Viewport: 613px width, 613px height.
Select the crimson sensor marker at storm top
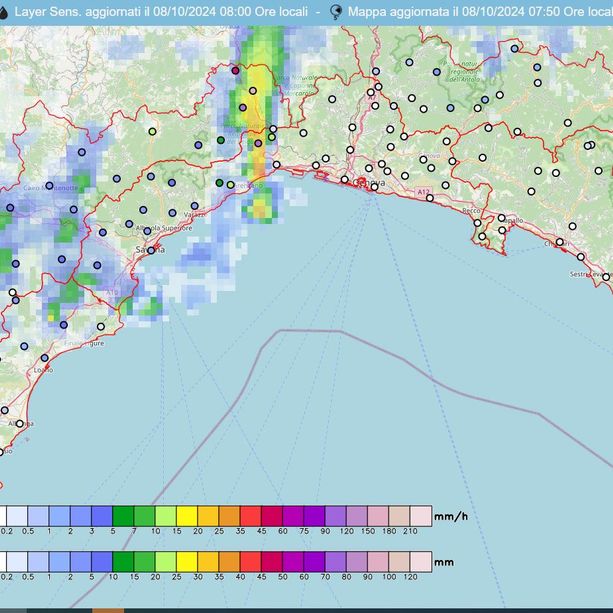coord(235,71)
